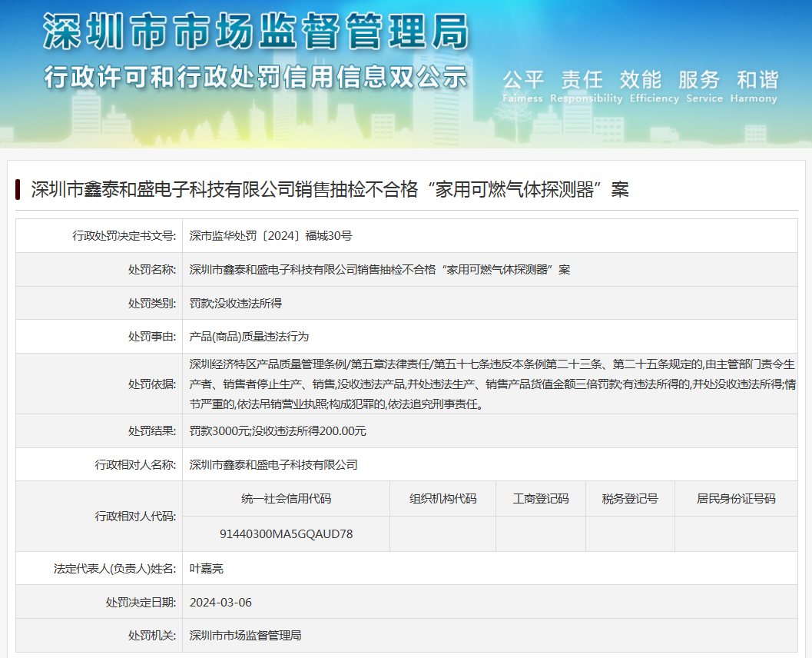Click the 行政相对人名称 label
The height and width of the screenshot is (658, 812).
click(136, 465)
